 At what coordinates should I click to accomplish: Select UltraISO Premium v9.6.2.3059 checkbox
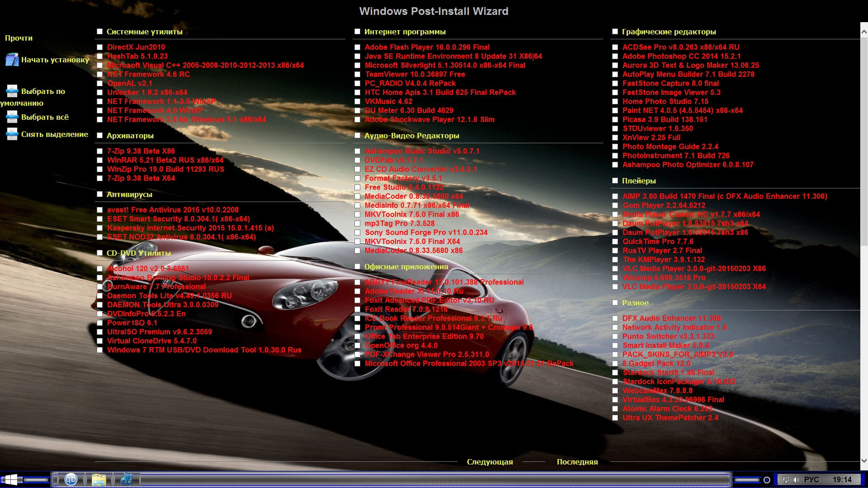tap(99, 332)
